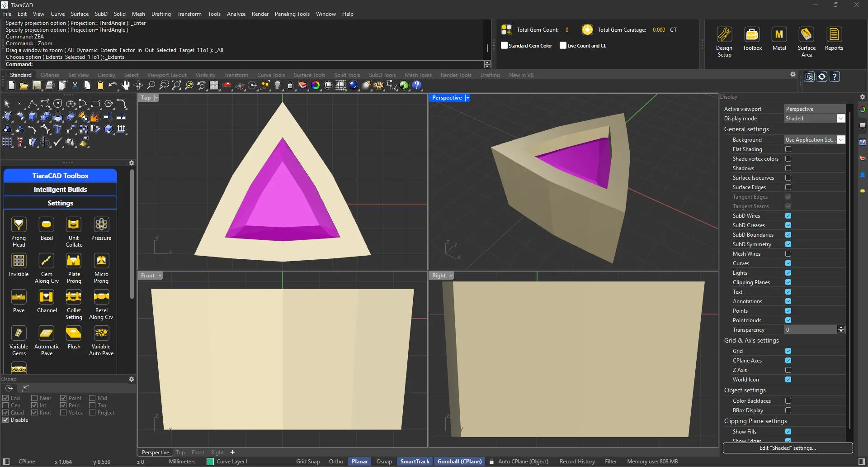Adjust the Transparency value stepper
Image resolution: width=868 pixels, height=467 pixels.
point(840,329)
